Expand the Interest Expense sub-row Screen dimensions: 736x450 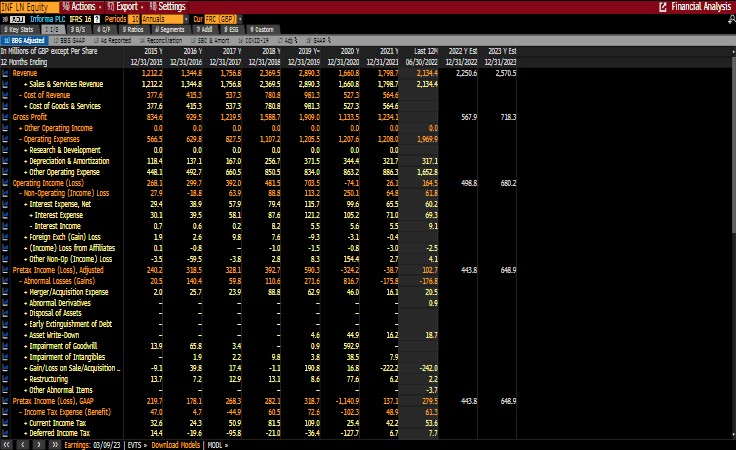(31, 215)
